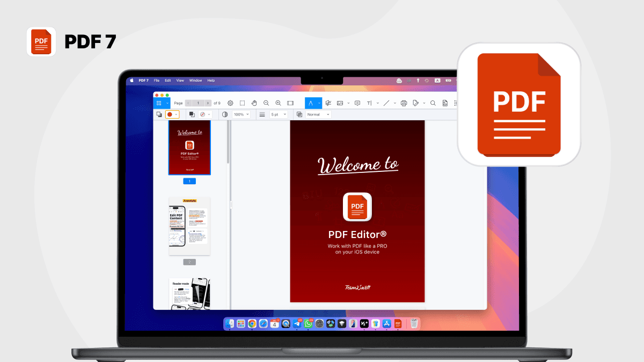644x362 pixels.
Task: Go to the next page with the arrow
Action: [208, 103]
